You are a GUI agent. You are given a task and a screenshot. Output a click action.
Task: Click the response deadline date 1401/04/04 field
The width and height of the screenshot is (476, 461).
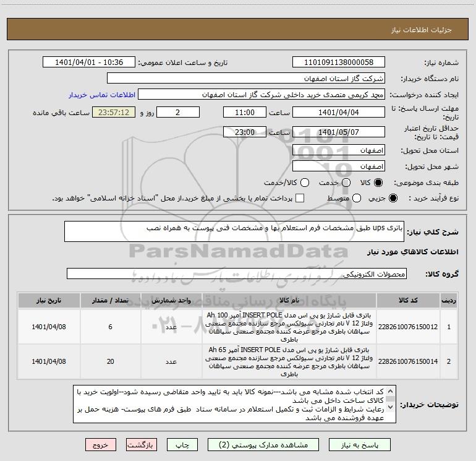click(x=339, y=112)
